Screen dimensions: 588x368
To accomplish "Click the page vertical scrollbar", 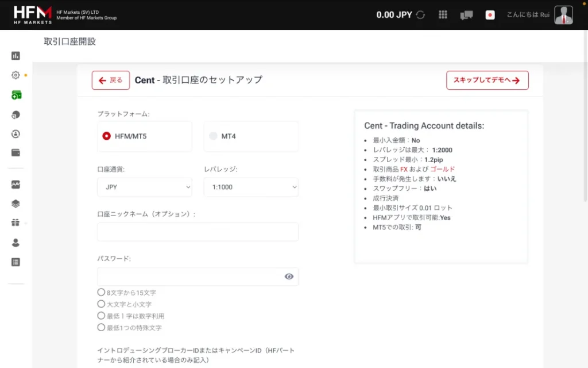I will pyautogui.click(x=585, y=116).
